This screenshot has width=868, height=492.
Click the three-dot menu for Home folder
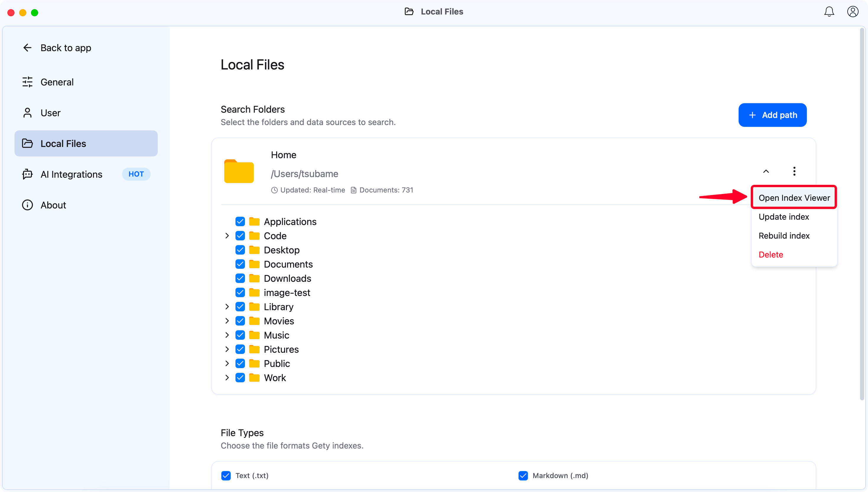tap(794, 171)
